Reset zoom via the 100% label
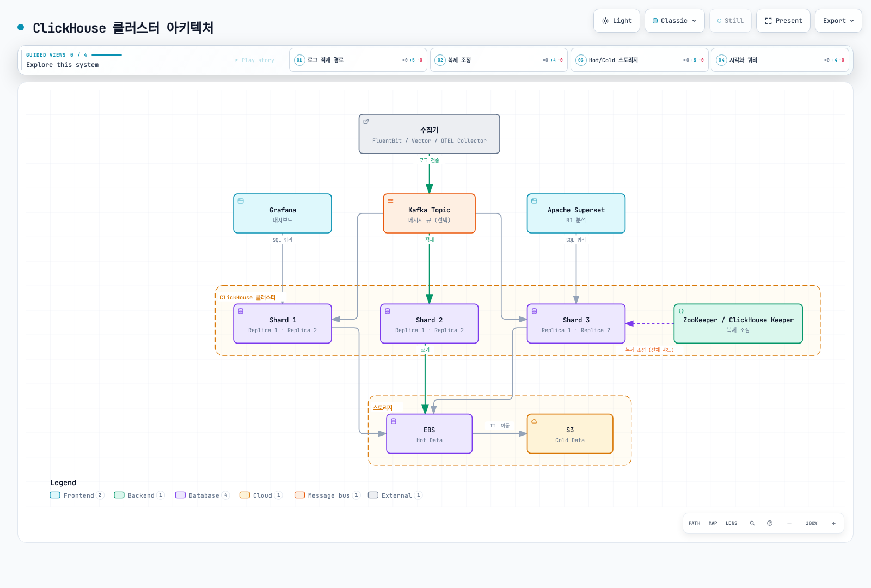Image resolution: width=871 pixels, height=588 pixels. pyautogui.click(x=811, y=523)
